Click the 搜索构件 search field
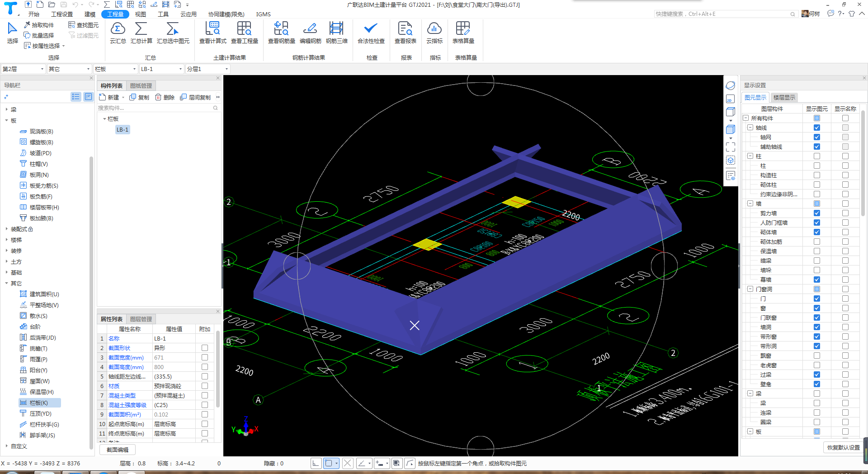This screenshot has height=474, width=868. point(158,108)
